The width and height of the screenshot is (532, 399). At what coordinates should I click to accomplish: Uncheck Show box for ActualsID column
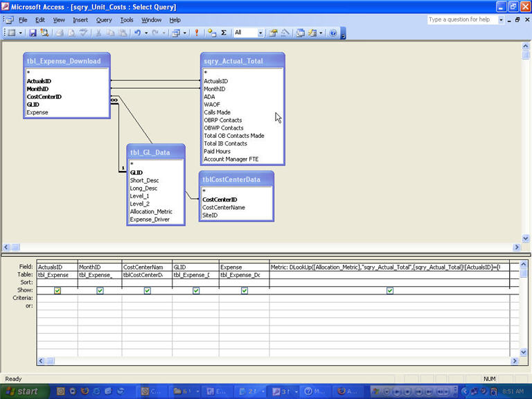(x=57, y=291)
